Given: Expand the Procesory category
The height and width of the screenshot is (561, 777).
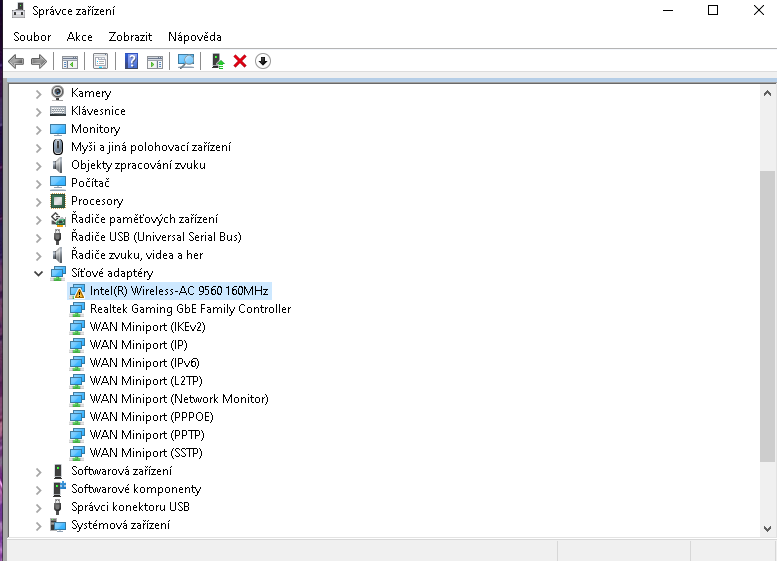Looking at the screenshot, I should tap(38, 202).
